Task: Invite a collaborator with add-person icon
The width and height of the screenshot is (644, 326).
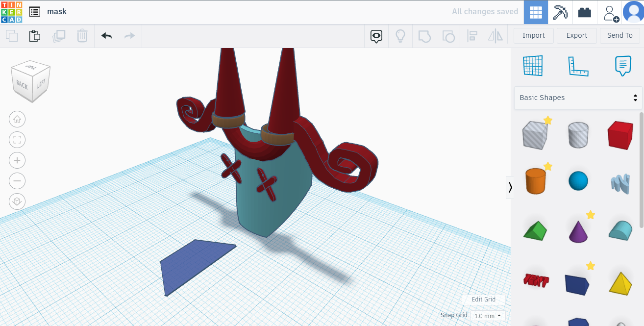Action: (x=611, y=12)
